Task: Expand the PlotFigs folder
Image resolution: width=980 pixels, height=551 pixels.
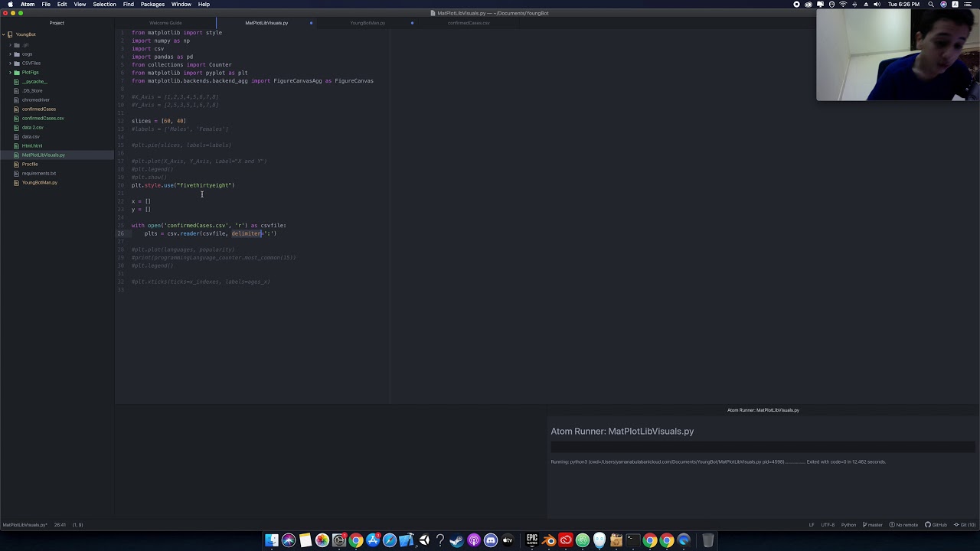Action: [30, 72]
